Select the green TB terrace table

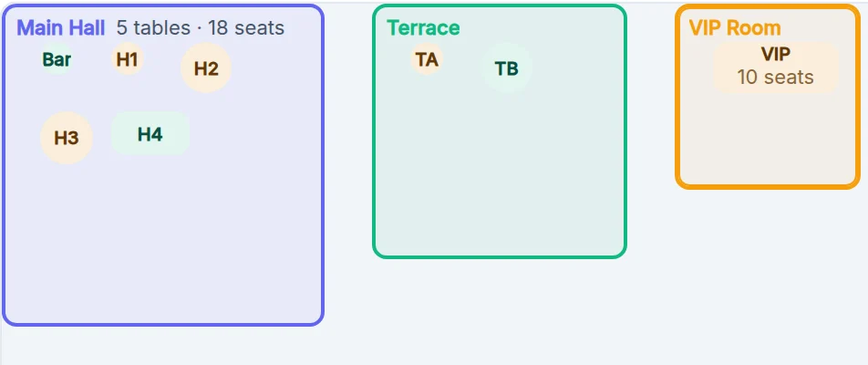tap(507, 68)
